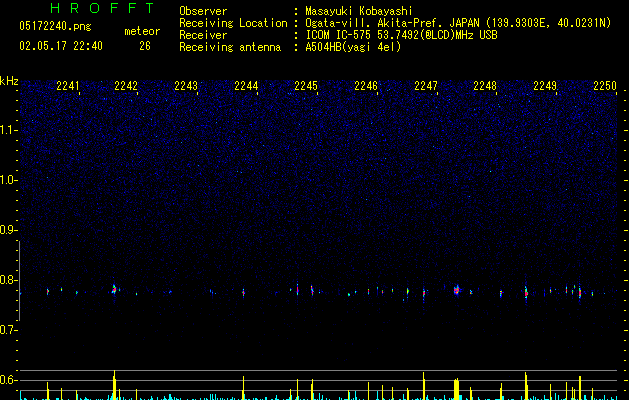Click the 2246 time marker
Image resolution: width=629 pixels, height=400 pixels.
[x=366, y=86]
